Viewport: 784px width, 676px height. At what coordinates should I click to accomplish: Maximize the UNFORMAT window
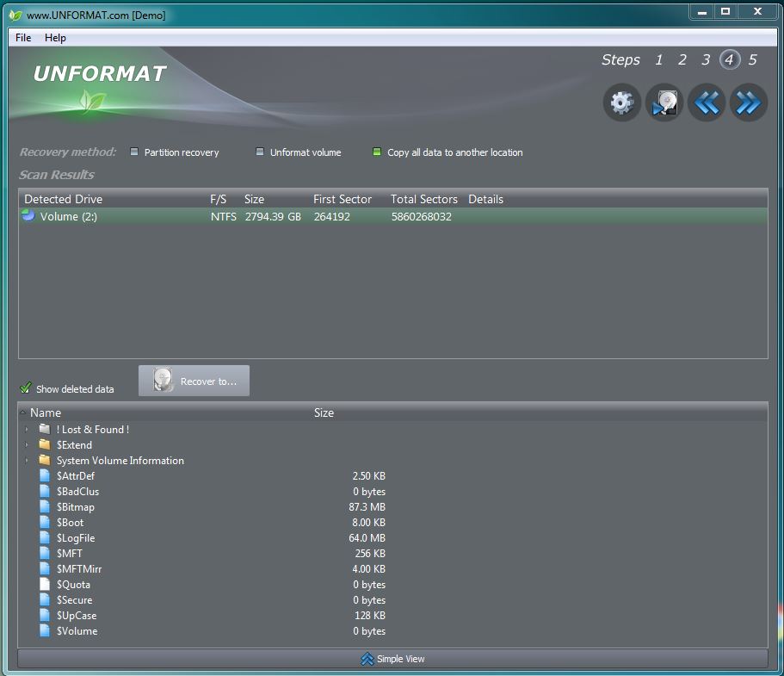(725, 11)
